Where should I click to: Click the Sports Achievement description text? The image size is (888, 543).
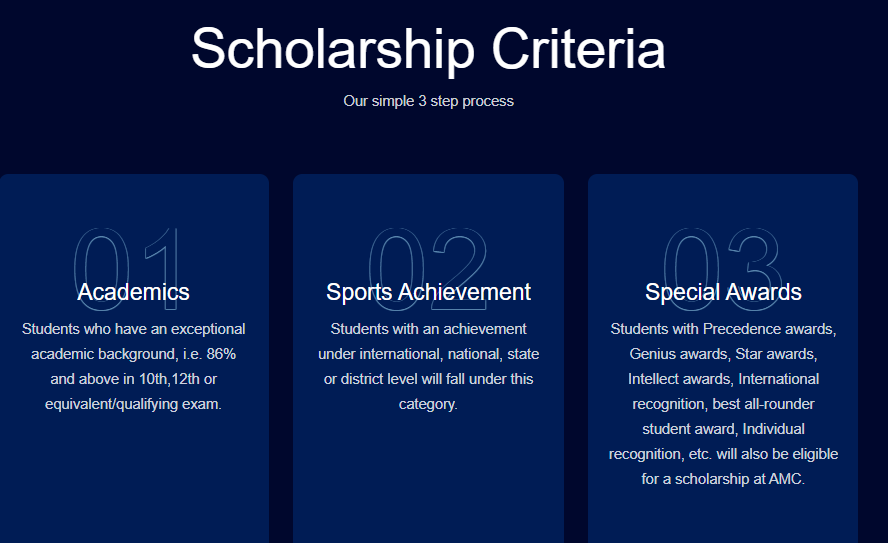point(428,366)
